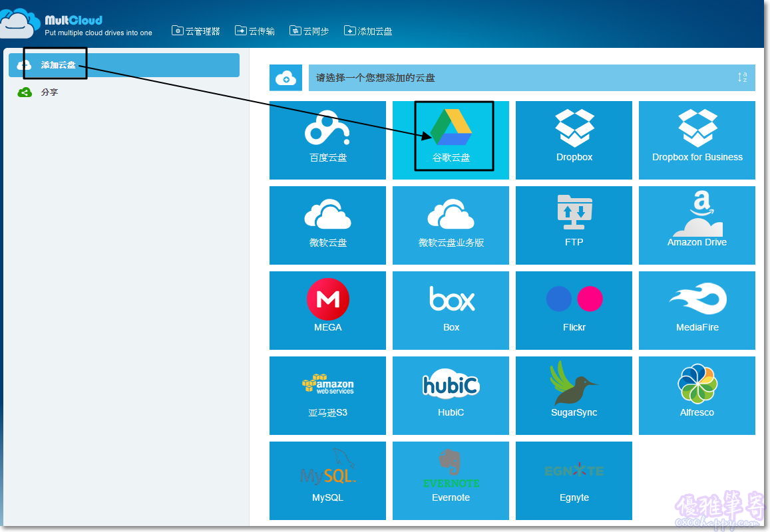This screenshot has height=532, width=770.
Task: Choose the 百度云盘 (Baidu) cloud tile
Action: click(x=327, y=140)
